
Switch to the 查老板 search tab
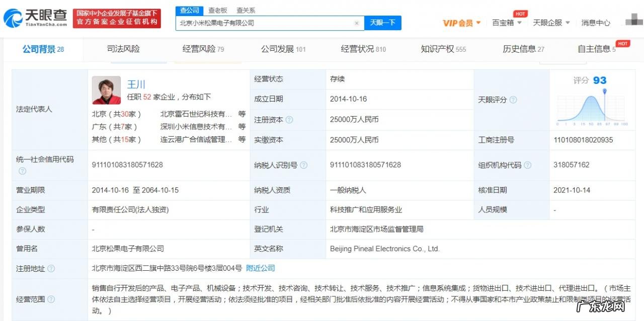point(218,10)
